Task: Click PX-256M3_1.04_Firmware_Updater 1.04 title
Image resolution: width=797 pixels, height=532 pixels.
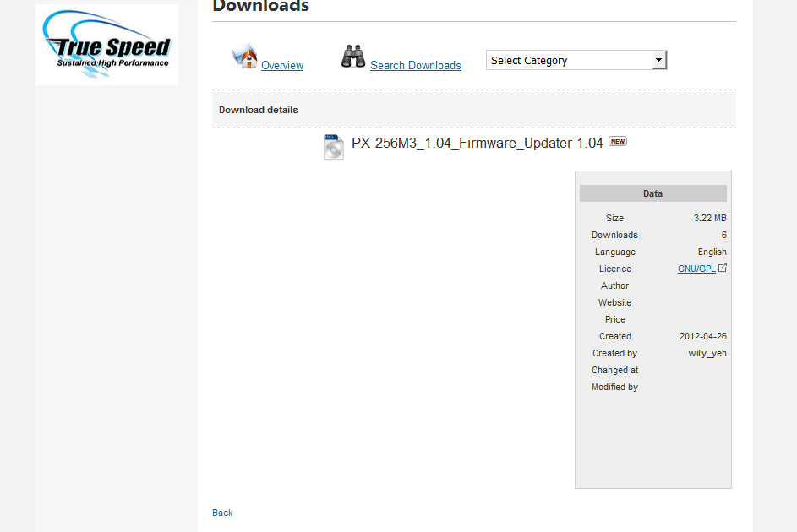Action: click(x=477, y=144)
